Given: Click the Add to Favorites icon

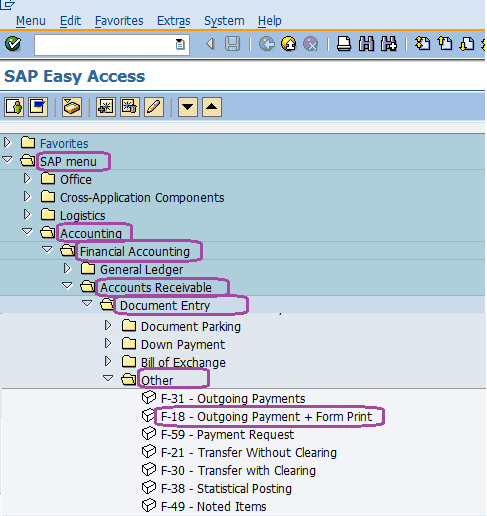Looking at the screenshot, I should coord(106,107).
